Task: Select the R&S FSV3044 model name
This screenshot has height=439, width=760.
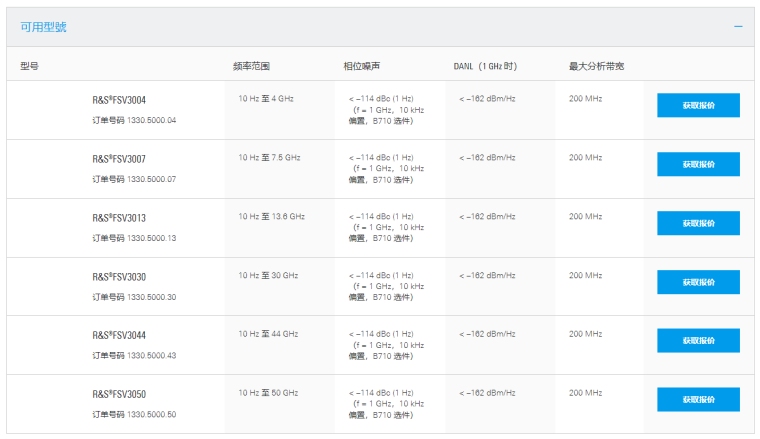Action: [119, 335]
